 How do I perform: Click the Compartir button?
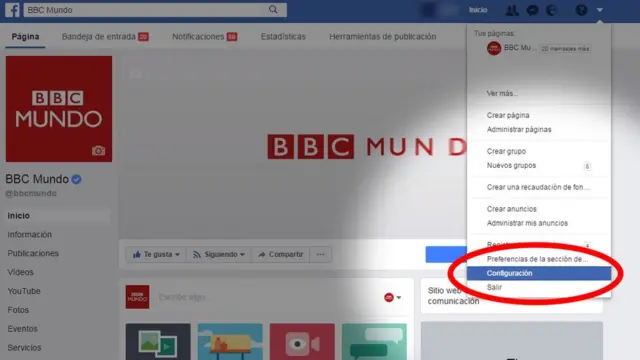point(280,254)
